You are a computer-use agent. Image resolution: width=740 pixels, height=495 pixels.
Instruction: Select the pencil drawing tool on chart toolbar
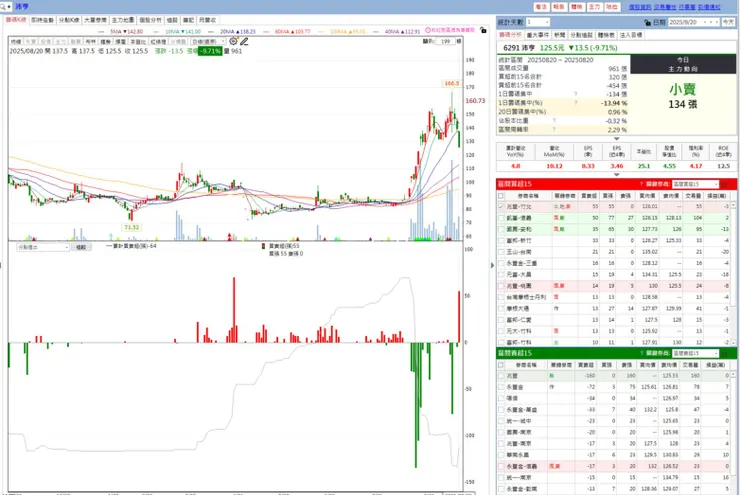(x=244, y=42)
